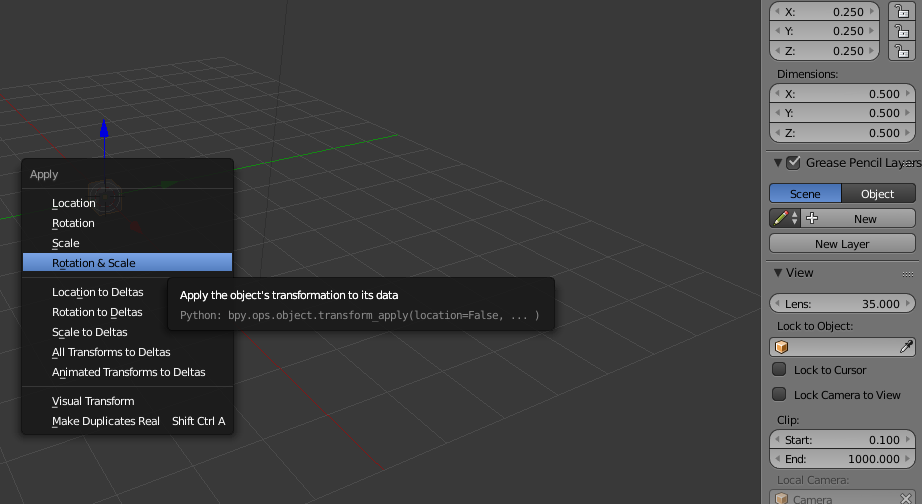Choose Animated Transforms to Deltas

click(127, 372)
